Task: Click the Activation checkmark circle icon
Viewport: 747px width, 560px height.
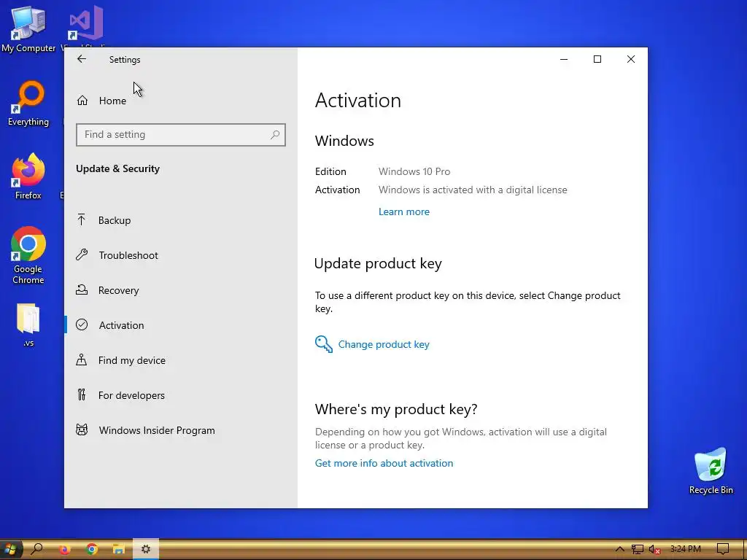Action: pyautogui.click(x=82, y=324)
